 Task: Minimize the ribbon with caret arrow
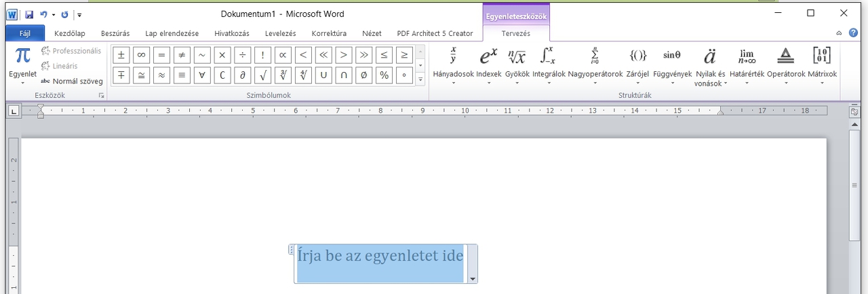[x=840, y=33]
